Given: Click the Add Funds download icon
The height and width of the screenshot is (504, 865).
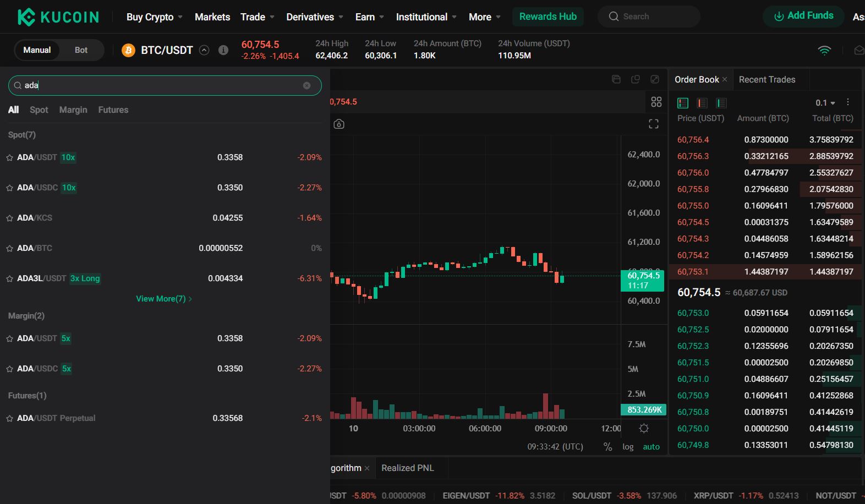Looking at the screenshot, I should click(779, 17).
